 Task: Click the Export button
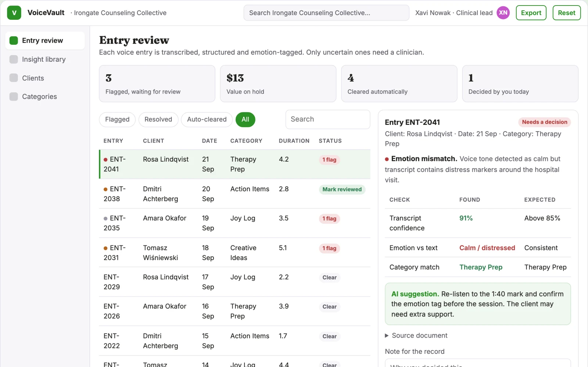pos(531,13)
